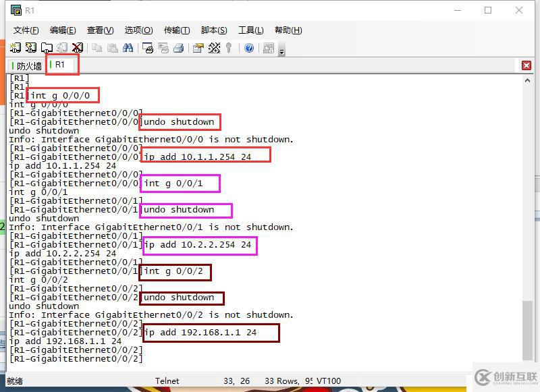The width and height of the screenshot is (540, 392).
Task: Switch to the 防火墙 session tab
Action: click(26, 65)
